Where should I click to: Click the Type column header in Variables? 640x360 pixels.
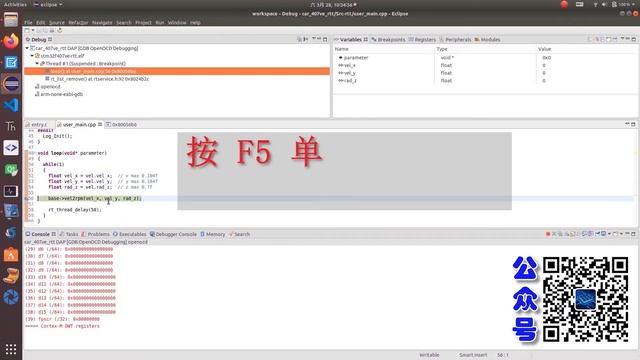[485, 49]
